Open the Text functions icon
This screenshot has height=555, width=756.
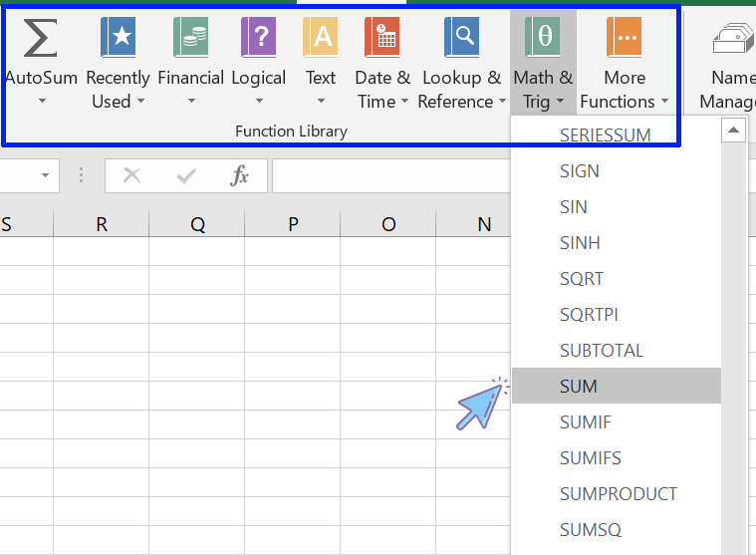(321, 37)
